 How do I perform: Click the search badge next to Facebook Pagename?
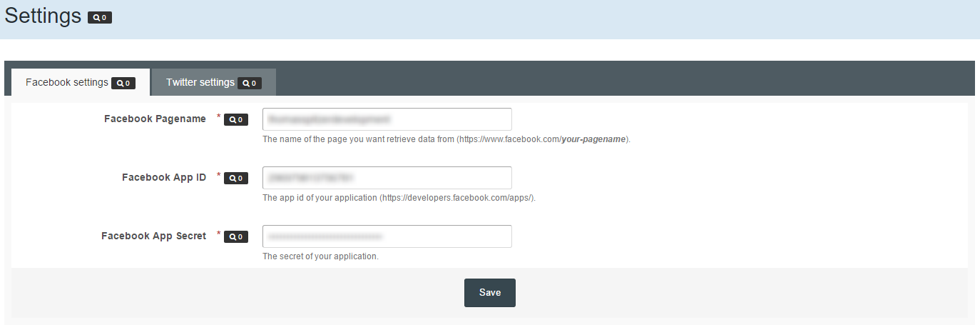pyautogui.click(x=236, y=120)
